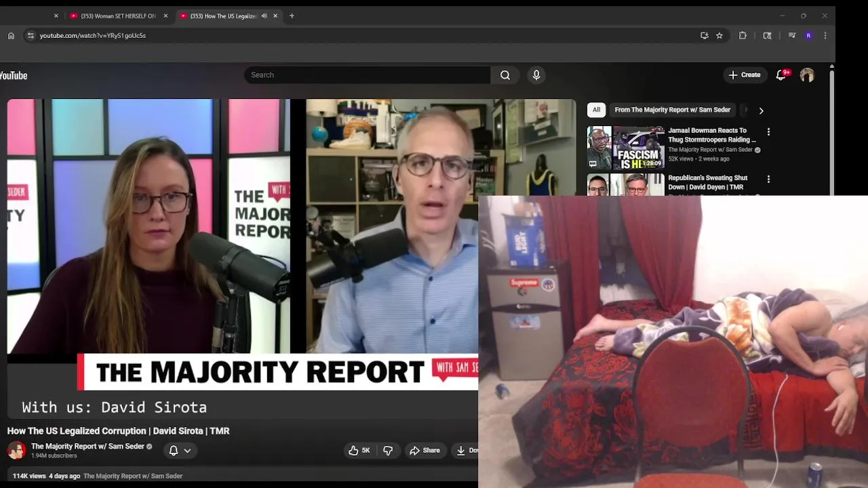Dislike the video
The image size is (868, 488).
pyautogui.click(x=388, y=451)
